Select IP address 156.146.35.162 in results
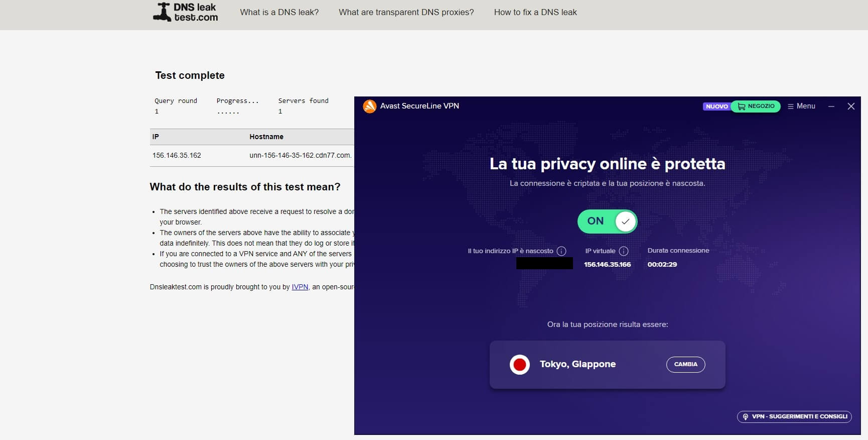This screenshot has height=440, width=868. 177,155
